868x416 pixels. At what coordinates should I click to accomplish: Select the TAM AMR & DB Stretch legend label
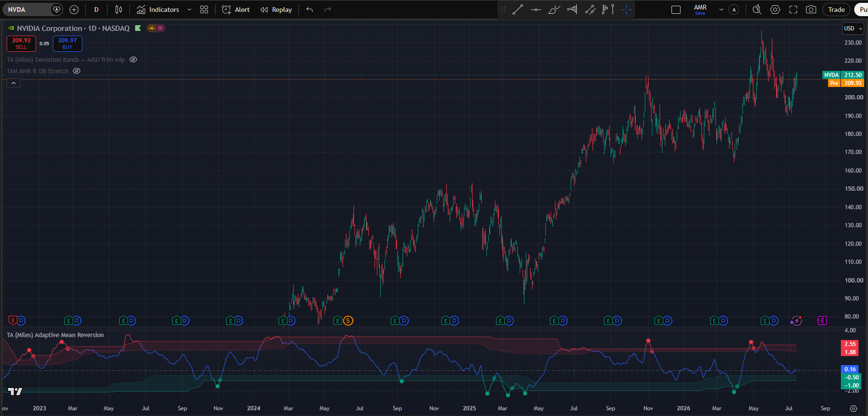pyautogui.click(x=38, y=71)
